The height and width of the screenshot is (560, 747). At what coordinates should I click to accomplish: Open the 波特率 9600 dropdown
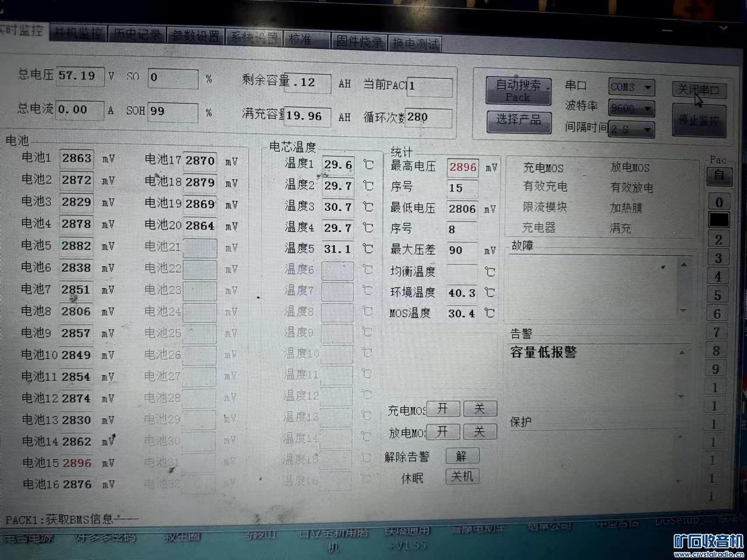point(631,108)
